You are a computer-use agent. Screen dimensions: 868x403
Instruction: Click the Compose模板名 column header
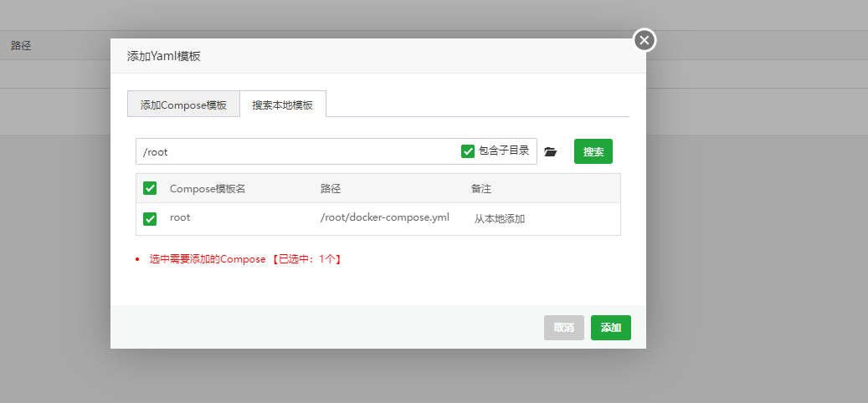[x=208, y=188]
